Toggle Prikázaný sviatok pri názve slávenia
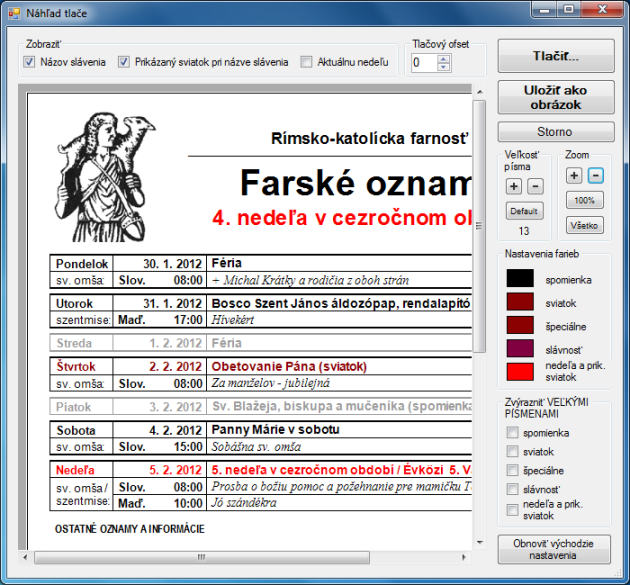The width and height of the screenshot is (630, 585). [x=124, y=62]
